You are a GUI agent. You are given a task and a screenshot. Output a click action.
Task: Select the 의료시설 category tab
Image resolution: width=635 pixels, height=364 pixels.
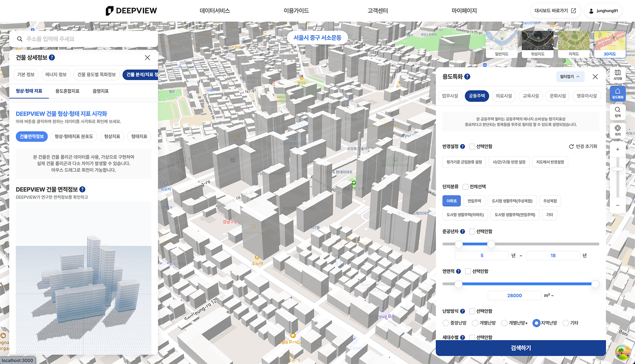503,96
